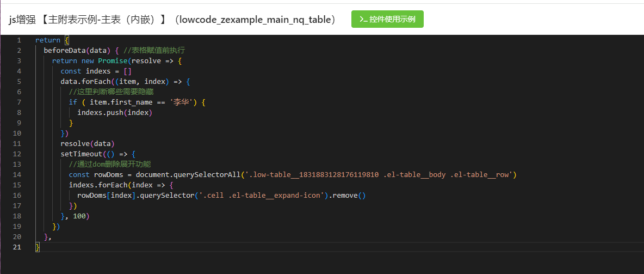Image resolution: width=644 pixels, height=274 pixels.
Task: Click the querySelectorAll selector string on line 14
Action: tap(378, 175)
